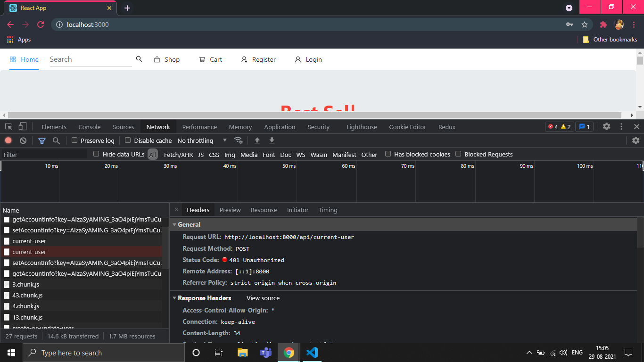Toggle the device toolbar icon
This screenshot has width=644, height=362.
(x=23, y=126)
